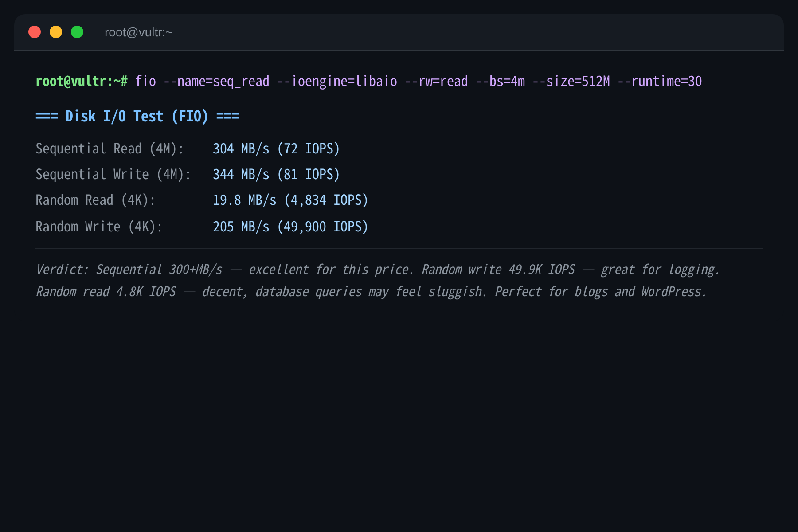Click the Sequential Read (4M) label
Screen dimensions: 798x532
[x=110, y=149]
